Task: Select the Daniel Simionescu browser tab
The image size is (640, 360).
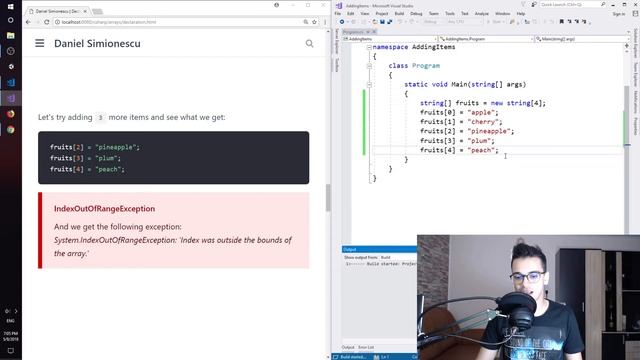Action: (57, 11)
